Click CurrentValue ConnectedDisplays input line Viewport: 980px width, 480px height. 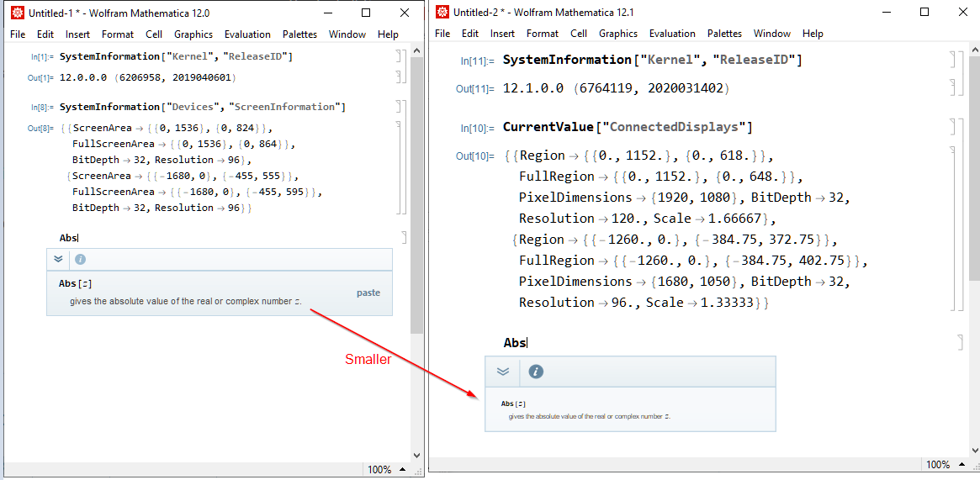point(628,127)
